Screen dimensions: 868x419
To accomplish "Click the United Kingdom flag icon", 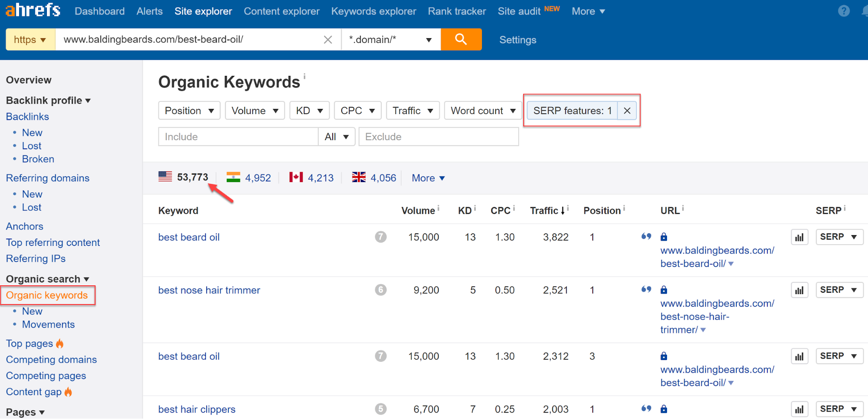I will 359,177.
